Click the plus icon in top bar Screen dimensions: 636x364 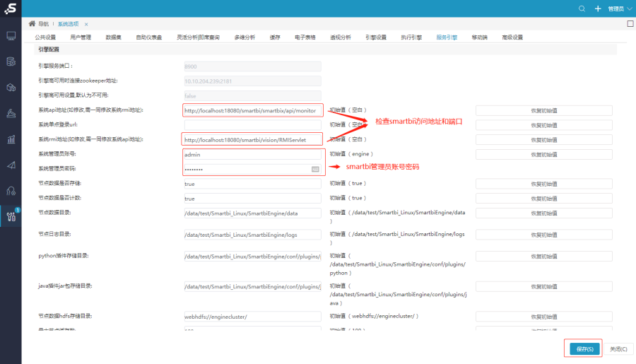598,8
